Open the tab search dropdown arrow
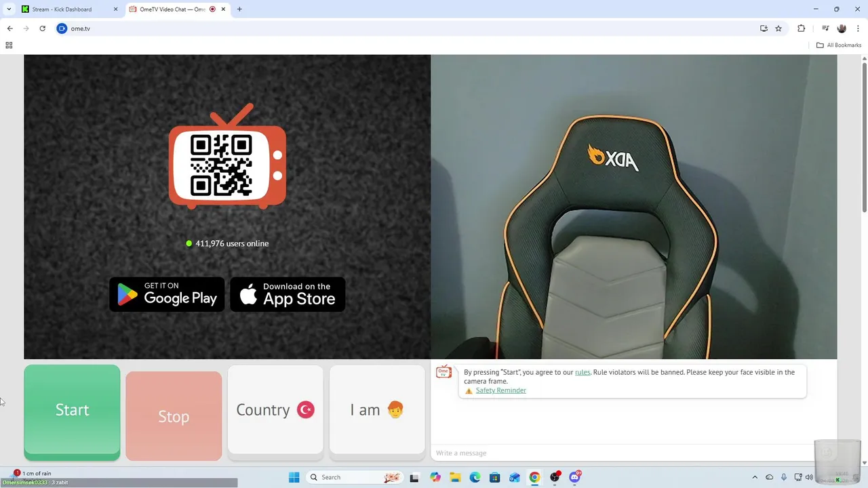The image size is (868, 488). [x=9, y=9]
